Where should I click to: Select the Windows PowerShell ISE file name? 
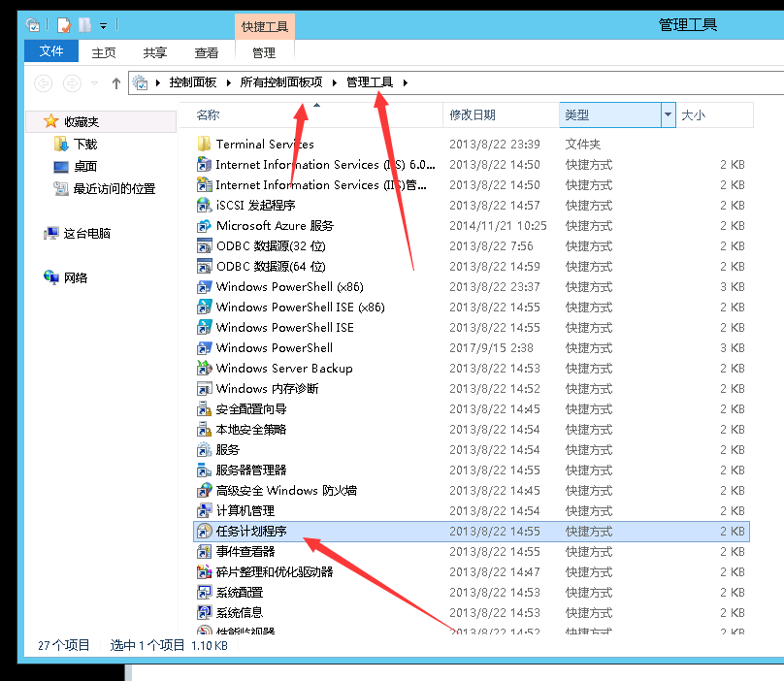click(285, 328)
